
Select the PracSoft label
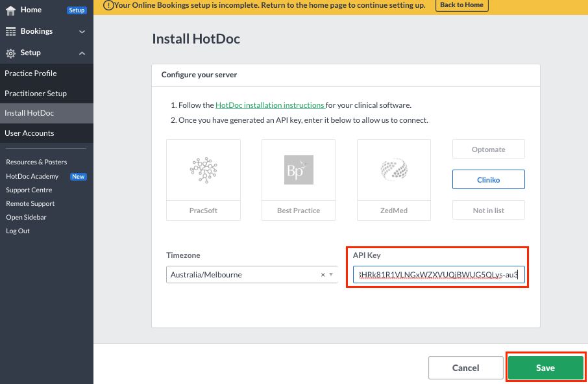click(203, 211)
